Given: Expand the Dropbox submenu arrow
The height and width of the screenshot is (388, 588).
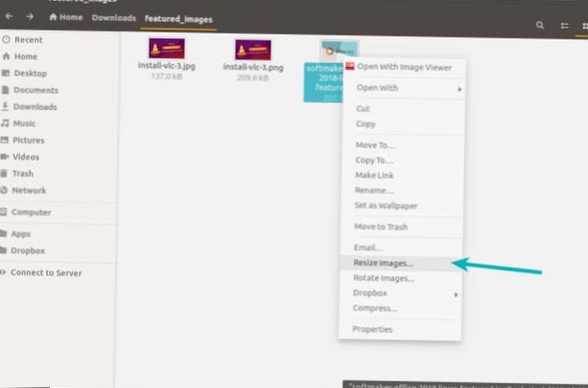Looking at the screenshot, I should click(456, 295).
